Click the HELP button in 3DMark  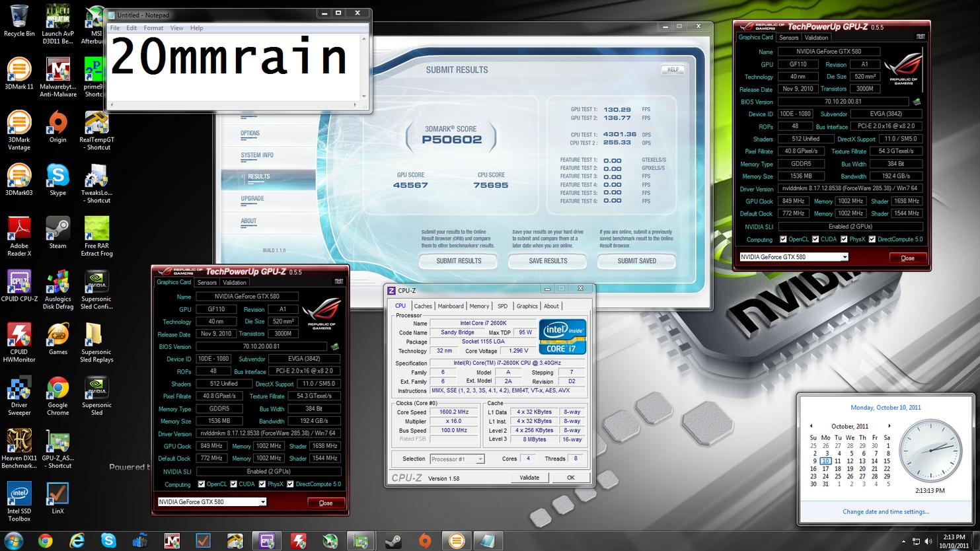[x=673, y=69]
